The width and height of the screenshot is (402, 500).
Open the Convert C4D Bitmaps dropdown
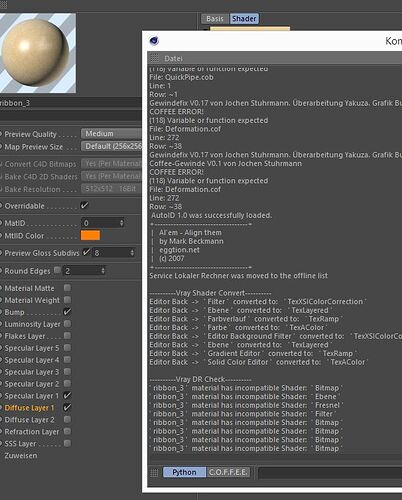[x=112, y=164]
